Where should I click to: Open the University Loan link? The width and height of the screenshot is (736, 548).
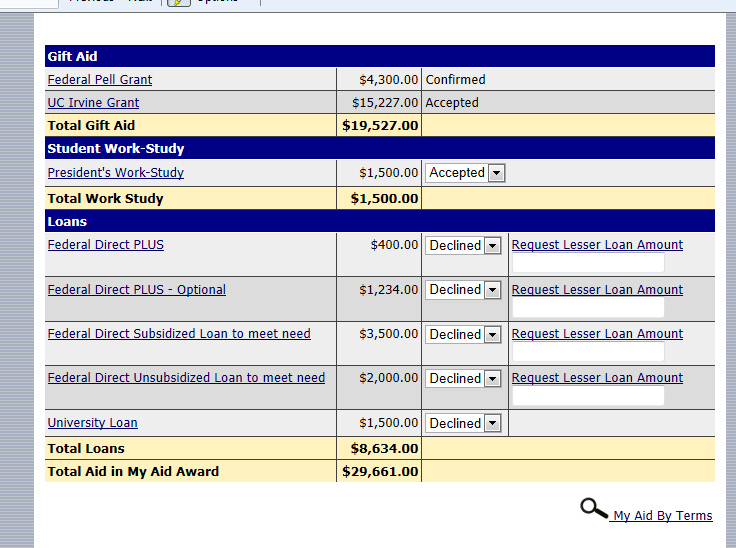92,423
